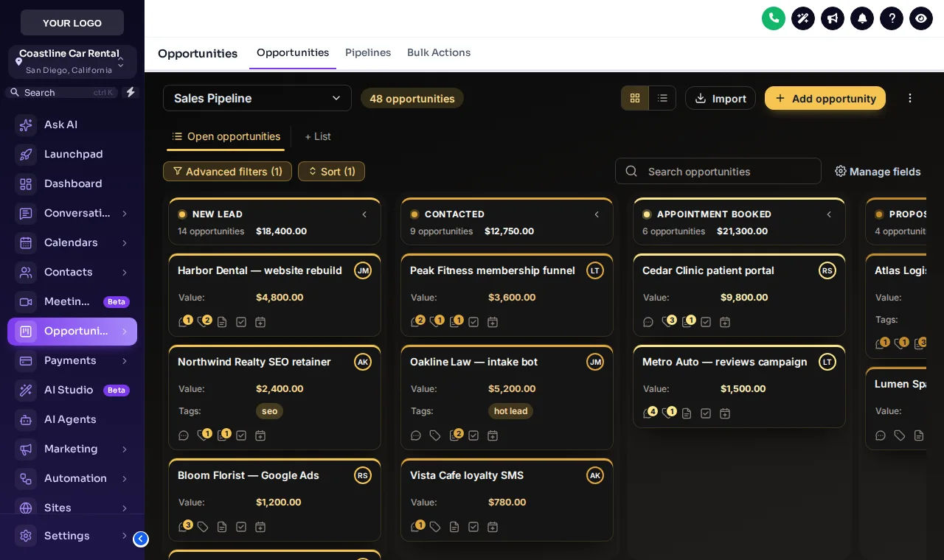Open the three-dot more options menu
The width and height of the screenshot is (944, 560).
pos(910,98)
